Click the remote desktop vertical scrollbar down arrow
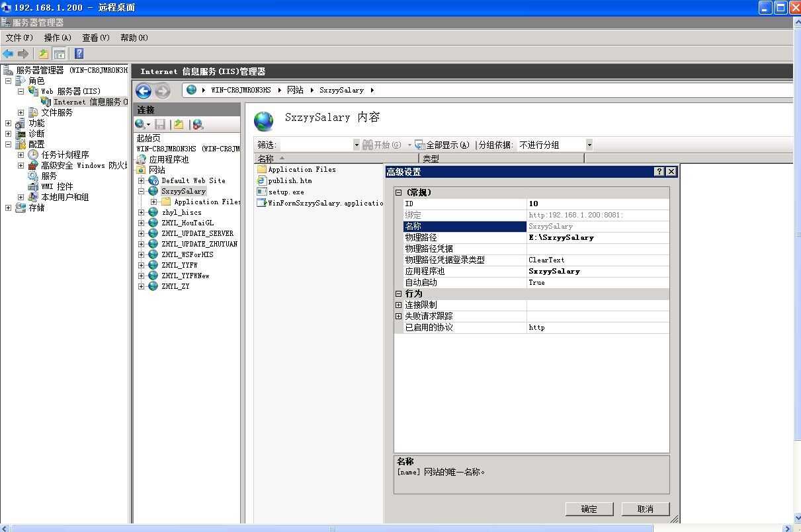Image resolution: width=801 pixels, height=532 pixels. point(796,518)
